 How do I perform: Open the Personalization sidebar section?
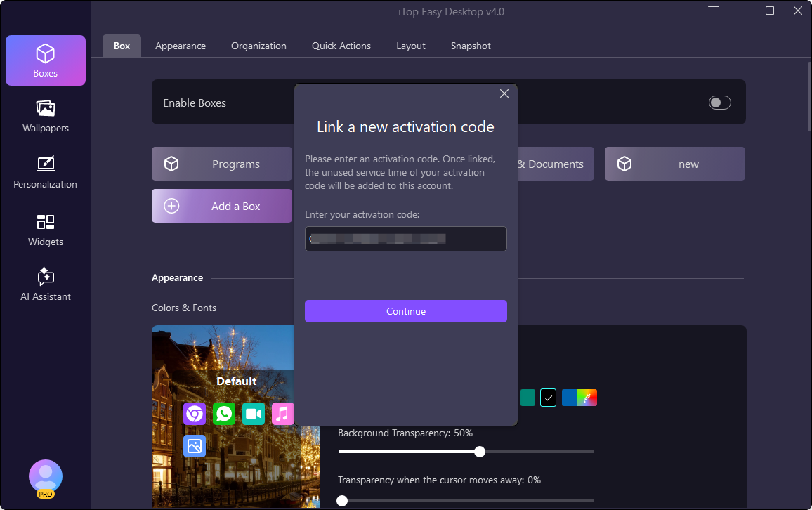[x=46, y=172]
